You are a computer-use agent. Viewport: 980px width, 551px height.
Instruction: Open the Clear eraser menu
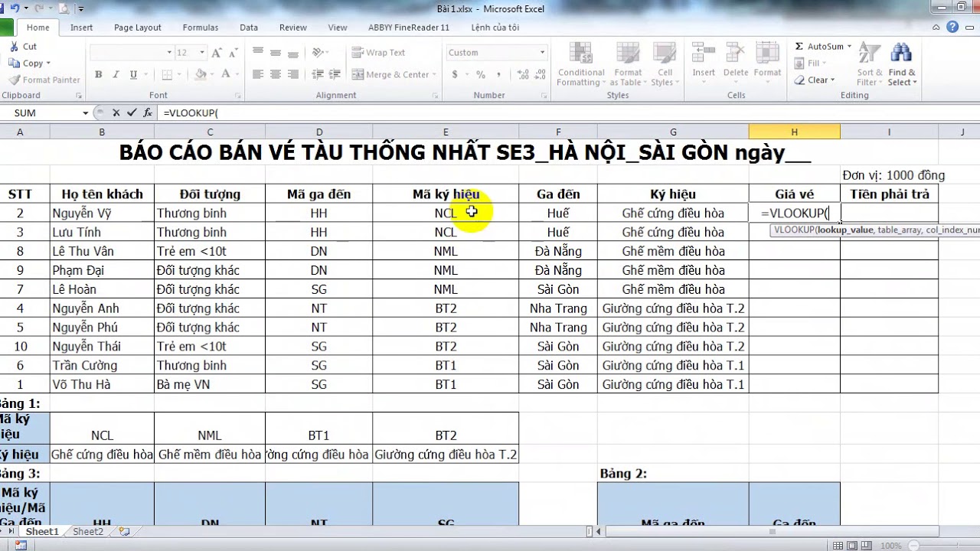[x=815, y=80]
